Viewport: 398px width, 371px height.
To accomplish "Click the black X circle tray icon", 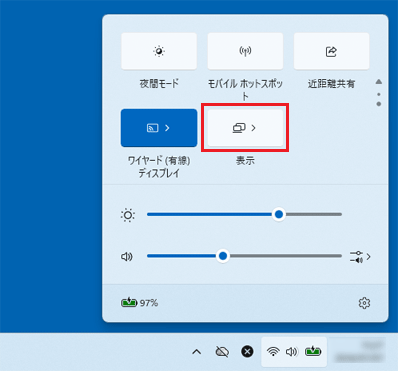I will coord(247,352).
